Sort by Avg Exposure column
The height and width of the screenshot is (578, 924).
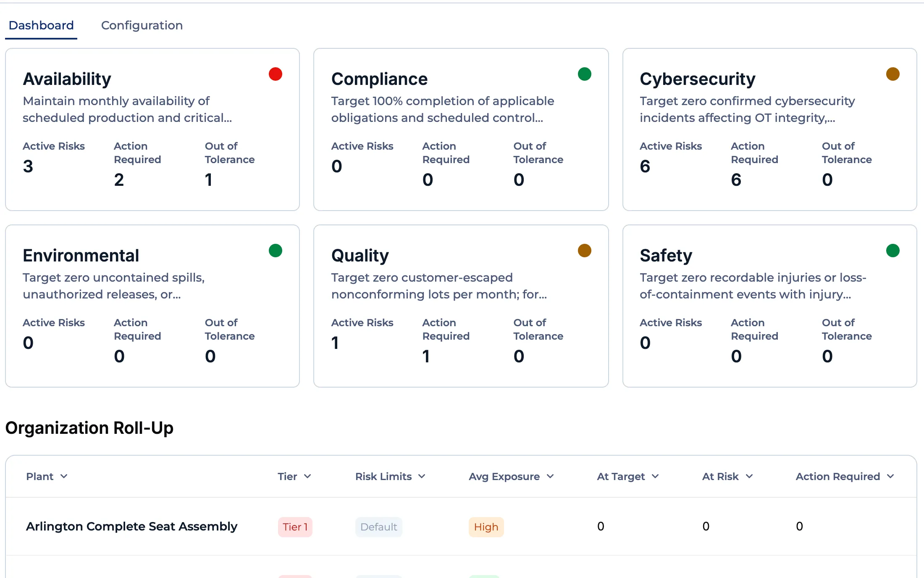click(x=511, y=476)
